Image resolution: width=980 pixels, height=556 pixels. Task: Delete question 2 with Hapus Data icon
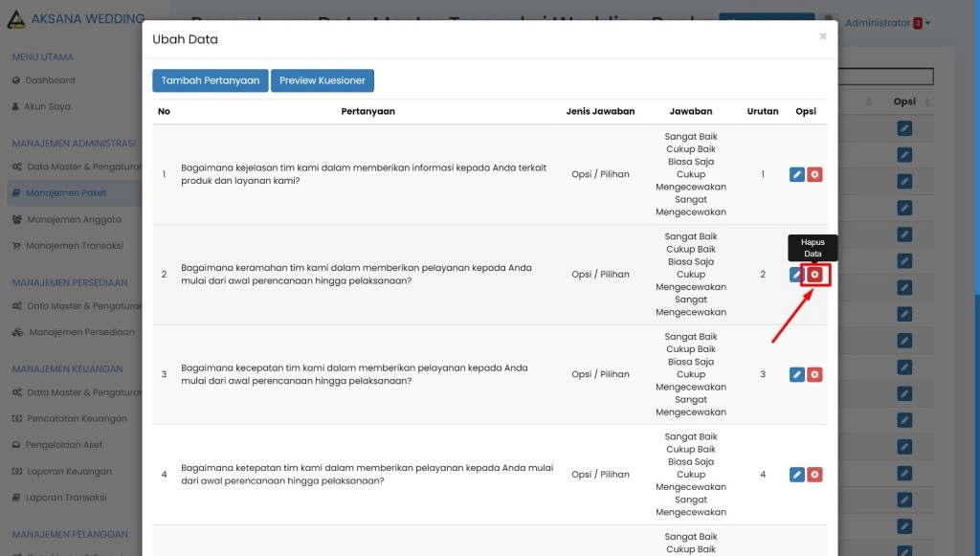coord(814,275)
